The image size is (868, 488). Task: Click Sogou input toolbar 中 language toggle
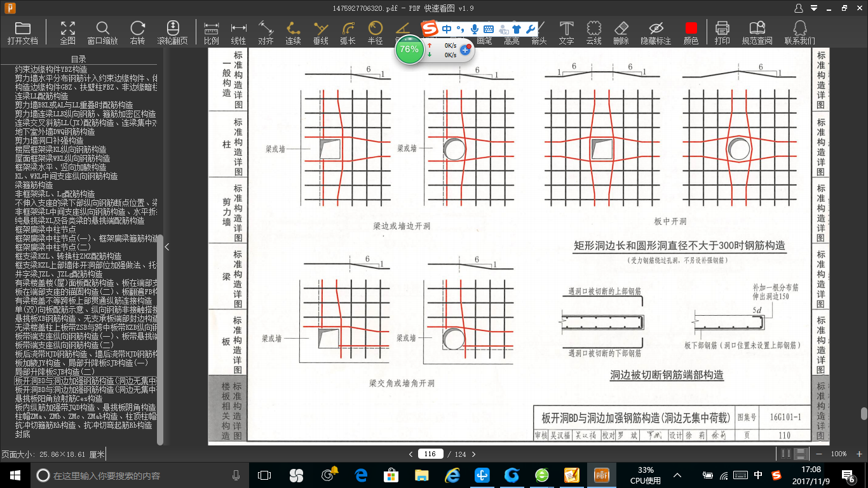pyautogui.click(x=447, y=29)
